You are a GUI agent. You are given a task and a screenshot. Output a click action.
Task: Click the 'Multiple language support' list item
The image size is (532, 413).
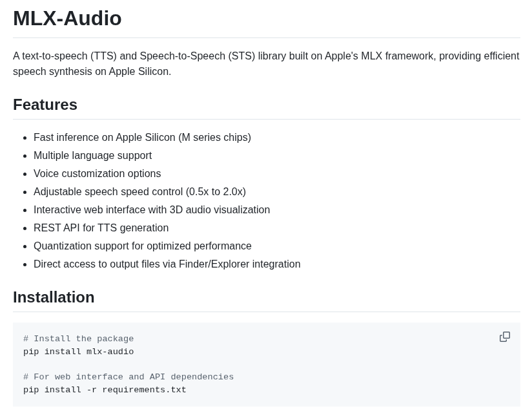click(92, 155)
